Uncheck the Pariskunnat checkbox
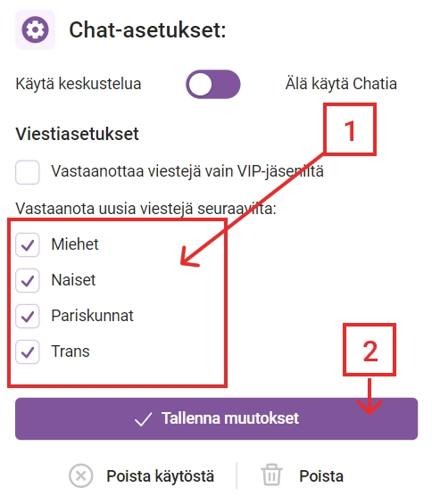Image resolution: width=432 pixels, height=504 pixels. [x=28, y=317]
